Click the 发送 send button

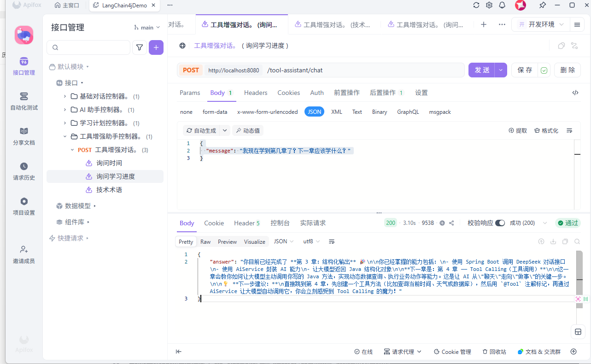pos(482,70)
